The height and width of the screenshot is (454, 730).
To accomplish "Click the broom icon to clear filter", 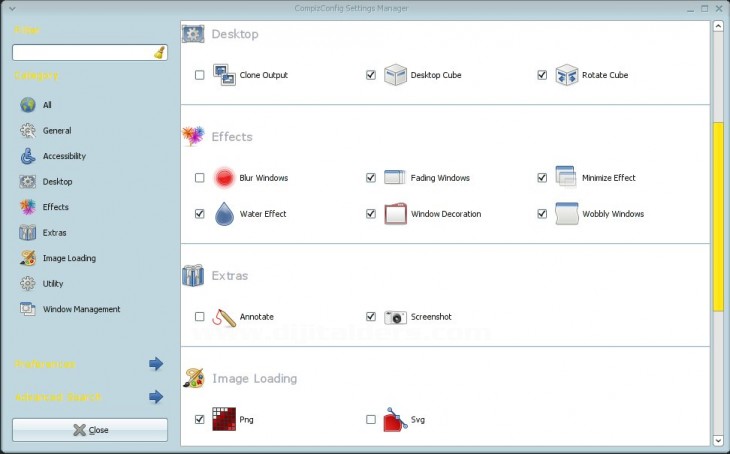I will pos(160,53).
